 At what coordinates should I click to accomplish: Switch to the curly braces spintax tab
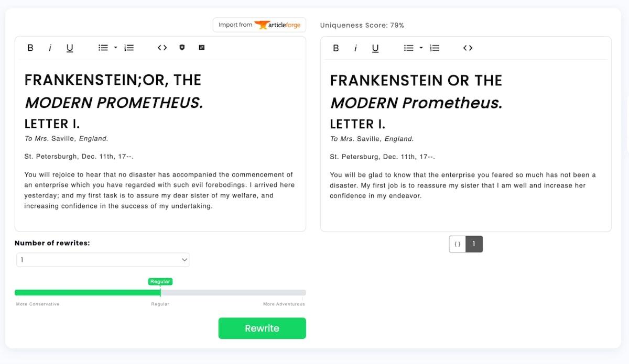pyautogui.click(x=457, y=244)
